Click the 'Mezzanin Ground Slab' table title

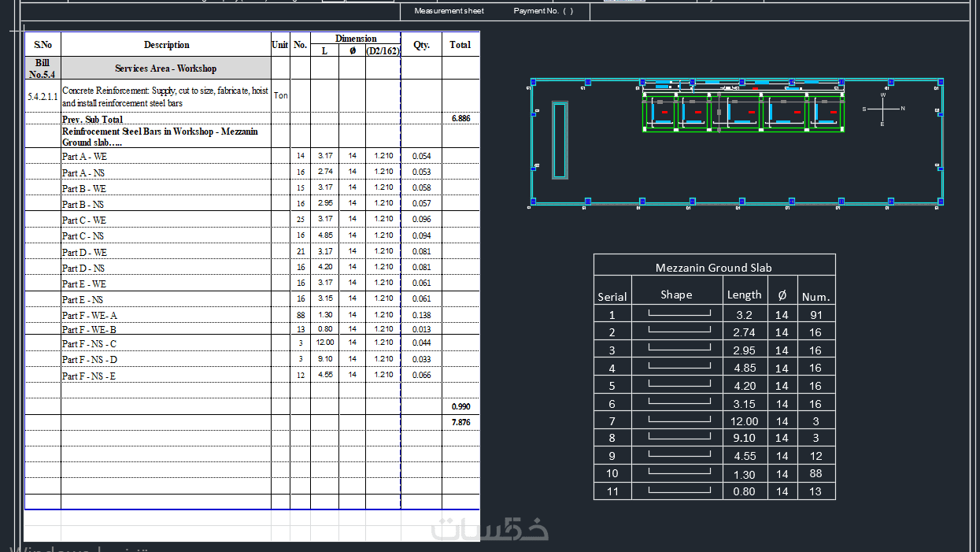point(714,268)
